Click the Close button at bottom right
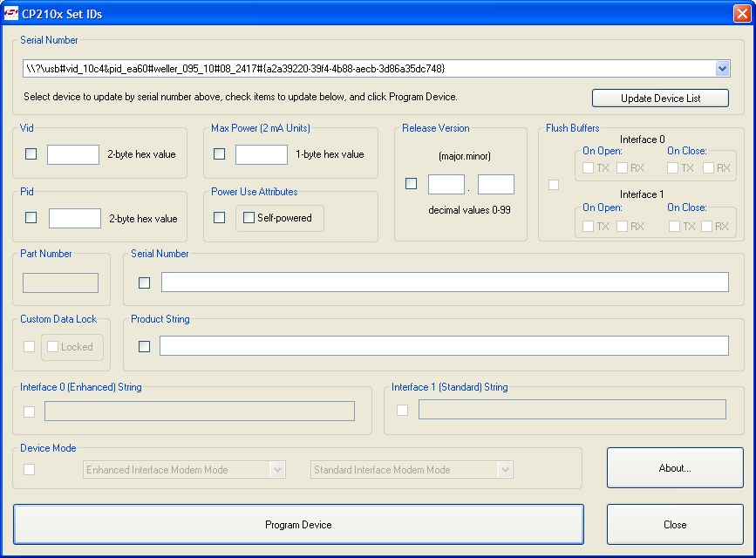 click(x=675, y=524)
